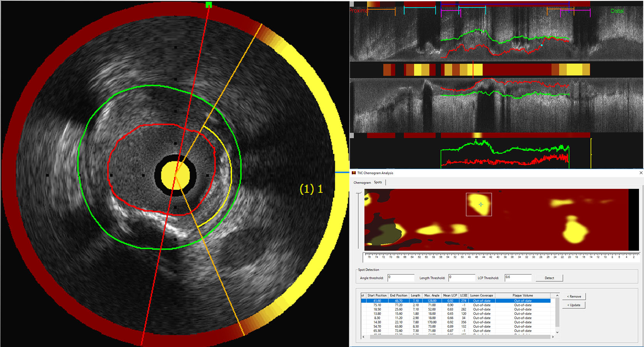Click the Length column header
The height and width of the screenshot is (347, 644).
click(415, 295)
